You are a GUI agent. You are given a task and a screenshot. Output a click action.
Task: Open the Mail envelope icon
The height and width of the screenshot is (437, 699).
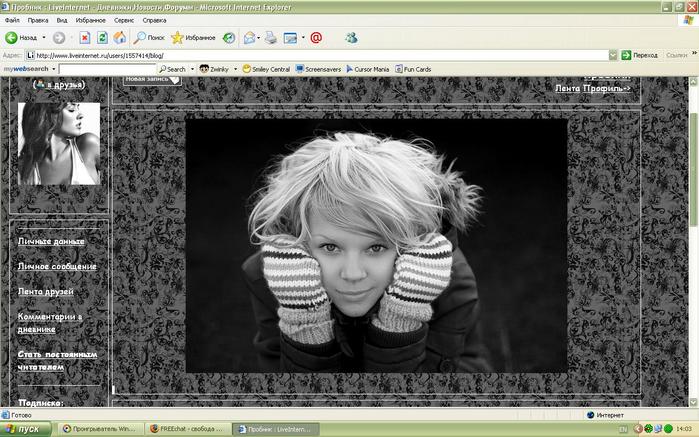[249, 38]
